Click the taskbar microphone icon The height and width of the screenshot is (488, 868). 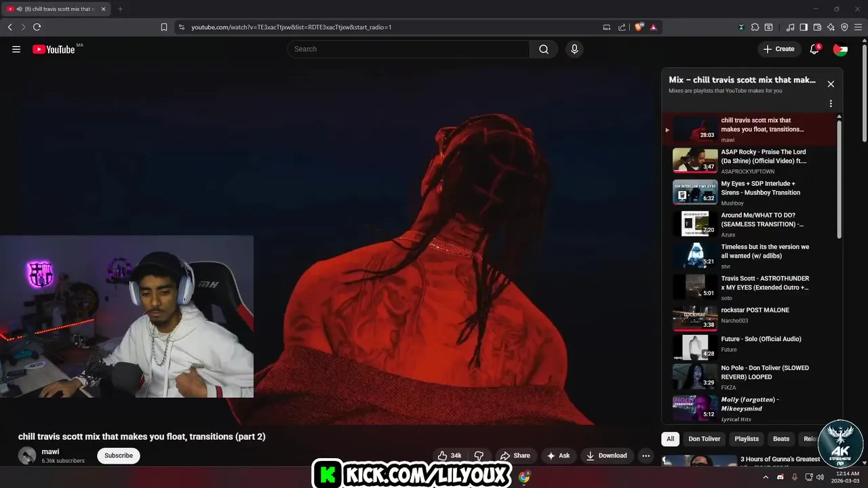pos(794,477)
